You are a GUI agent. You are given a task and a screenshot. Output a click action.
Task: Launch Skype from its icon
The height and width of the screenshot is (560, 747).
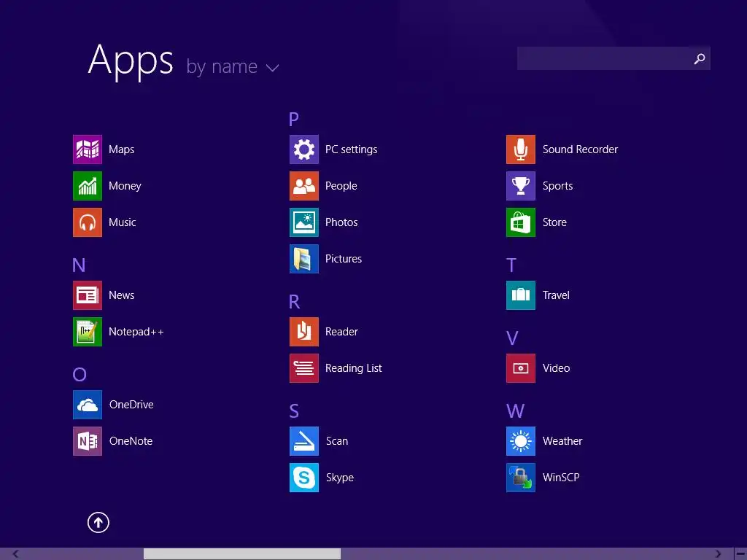pos(304,478)
